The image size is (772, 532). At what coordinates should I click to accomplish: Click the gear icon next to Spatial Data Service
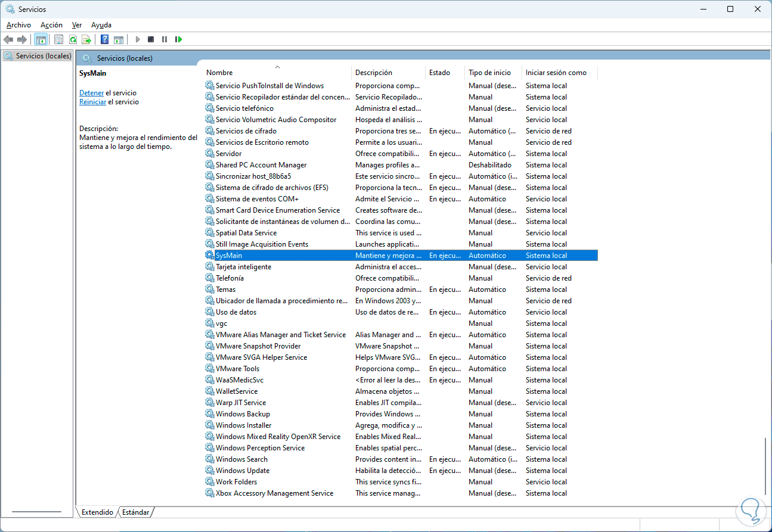coord(209,233)
